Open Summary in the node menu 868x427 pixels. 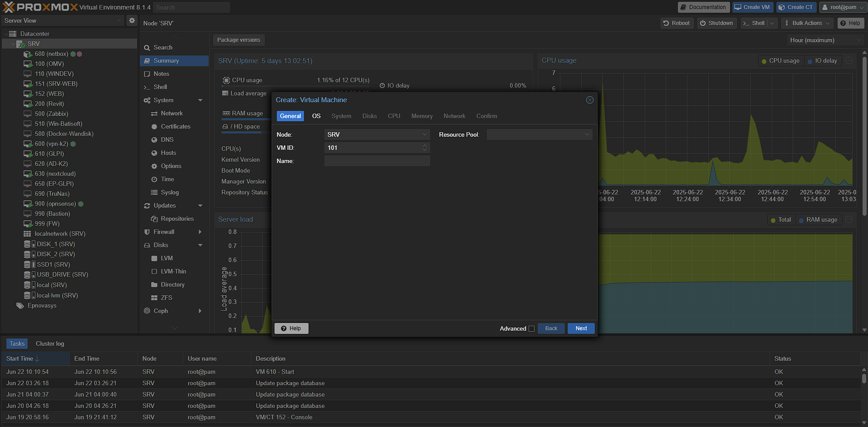click(x=174, y=61)
